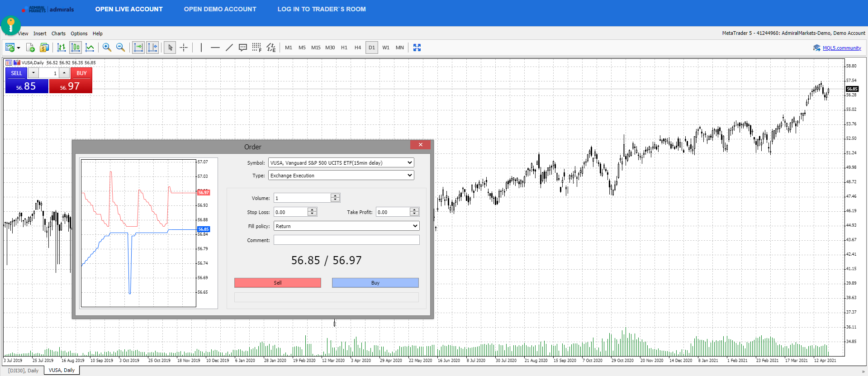Click the new order document icon
Image resolution: width=868 pixels, height=376 pixels.
(30, 48)
